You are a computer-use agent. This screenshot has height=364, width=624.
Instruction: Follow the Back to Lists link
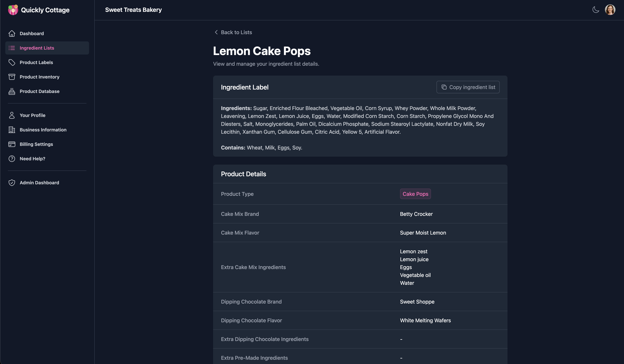(x=236, y=32)
